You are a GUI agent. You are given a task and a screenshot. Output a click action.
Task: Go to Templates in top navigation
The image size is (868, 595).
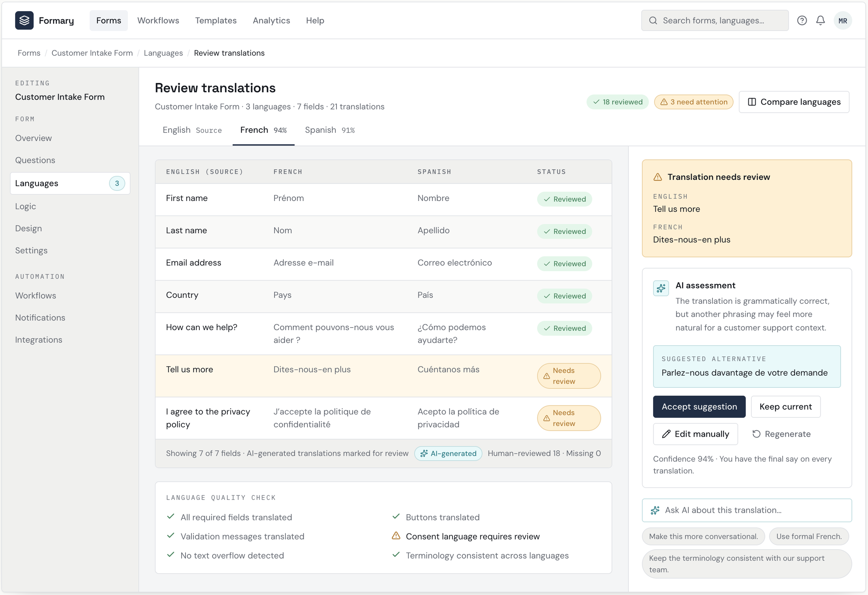click(x=216, y=20)
